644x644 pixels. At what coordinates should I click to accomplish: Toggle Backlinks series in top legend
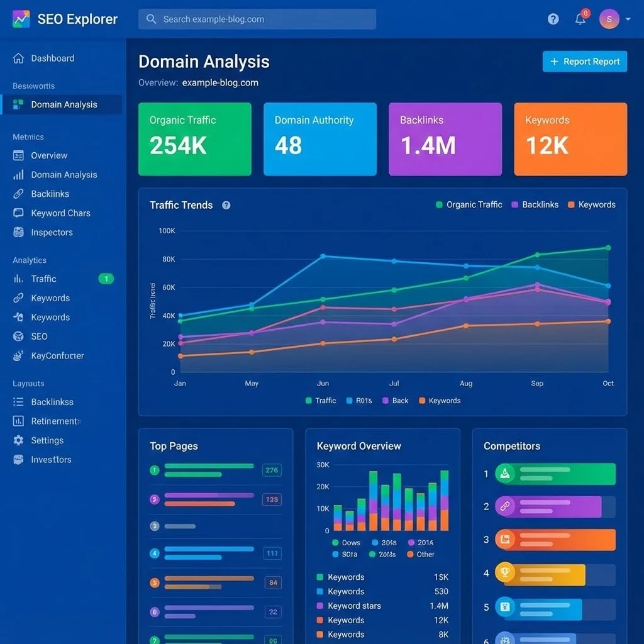(x=535, y=204)
